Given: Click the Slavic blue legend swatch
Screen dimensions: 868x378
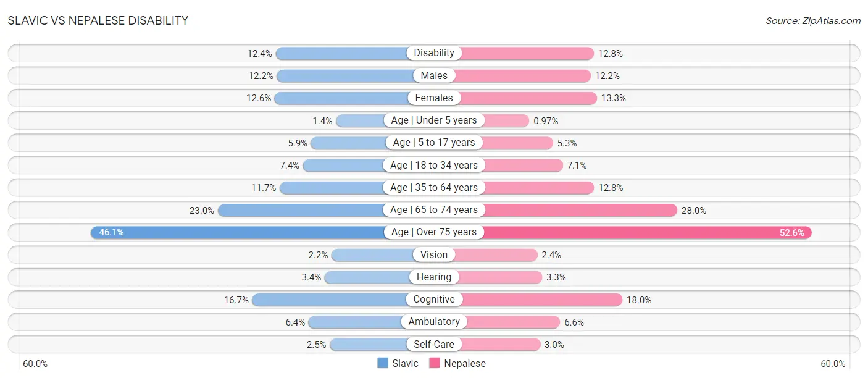Looking at the screenshot, I should click(x=383, y=364).
